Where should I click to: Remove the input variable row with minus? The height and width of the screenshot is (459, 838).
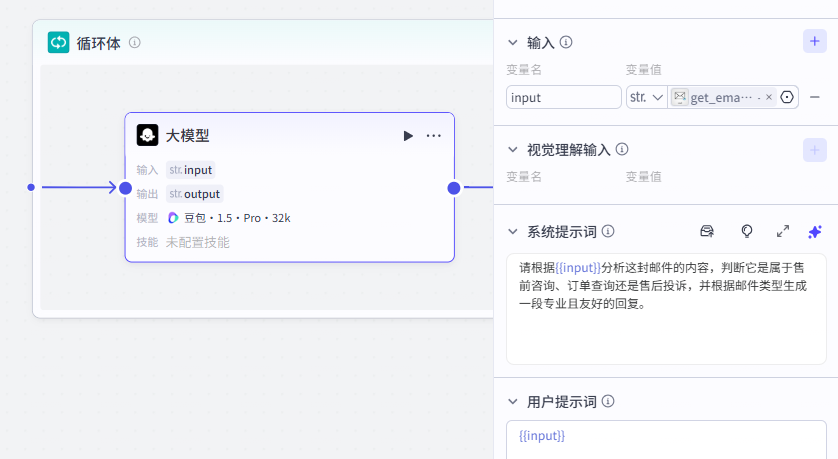pyautogui.click(x=815, y=97)
